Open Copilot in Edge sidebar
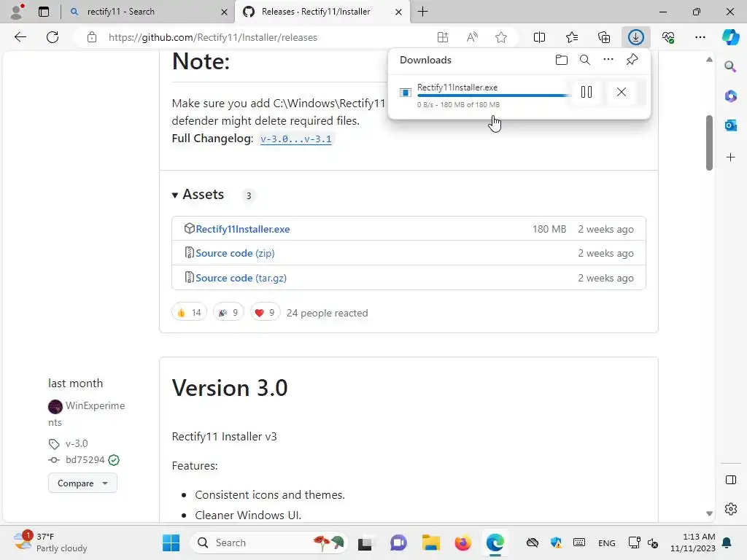This screenshot has height=560, width=747. (731, 37)
